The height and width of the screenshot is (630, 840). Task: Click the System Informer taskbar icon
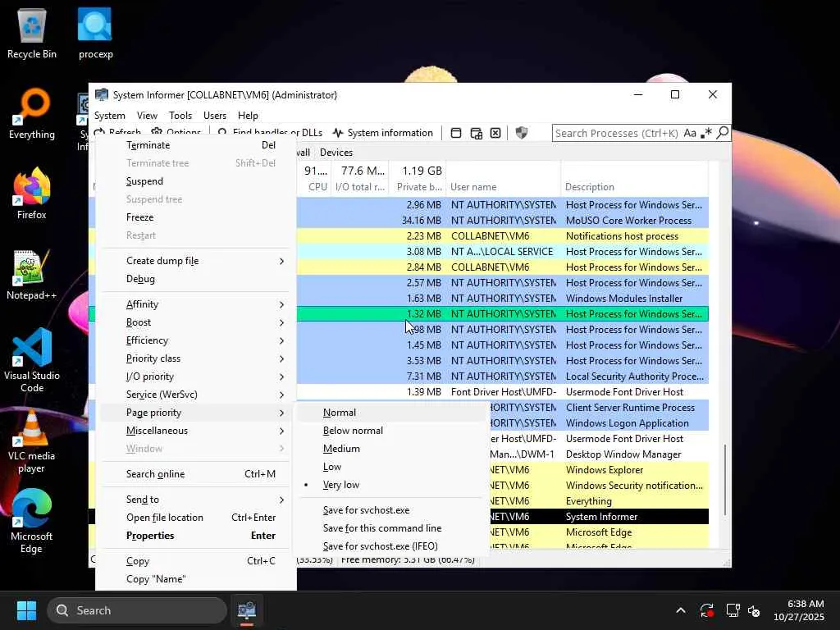(x=247, y=610)
